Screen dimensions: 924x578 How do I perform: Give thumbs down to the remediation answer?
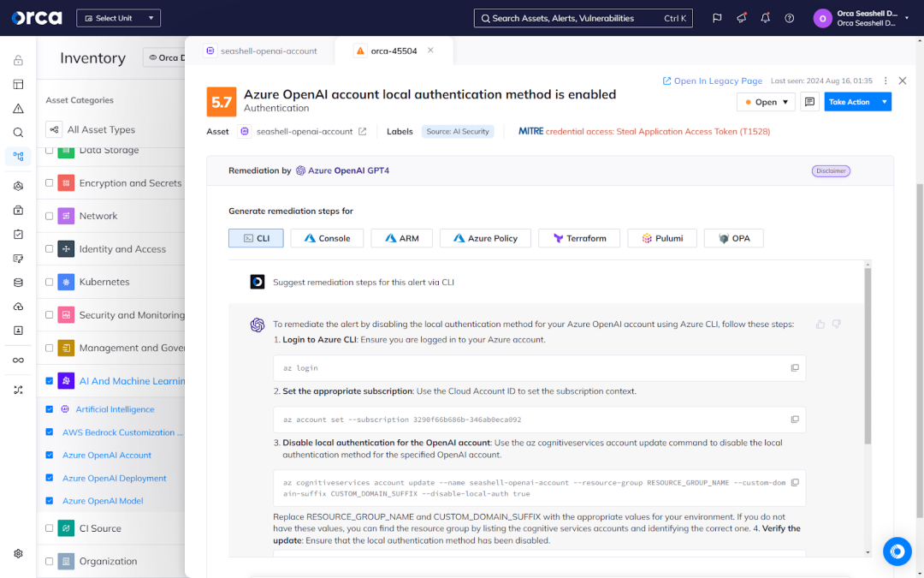pyautogui.click(x=836, y=324)
